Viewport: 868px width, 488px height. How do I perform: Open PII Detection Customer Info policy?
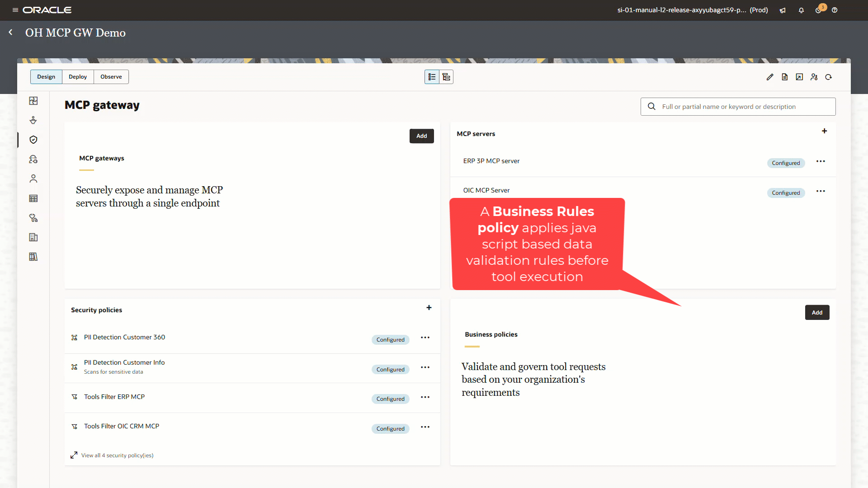click(124, 362)
